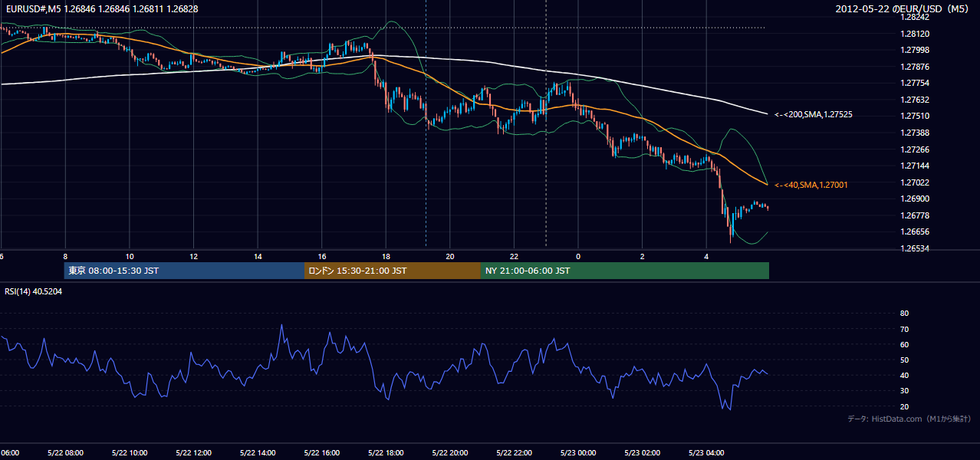Viewport: 980px width, 460px height.
Task: Click hour label 12 under the price chart
Action: pyautogui.click(x=194, y=257)
